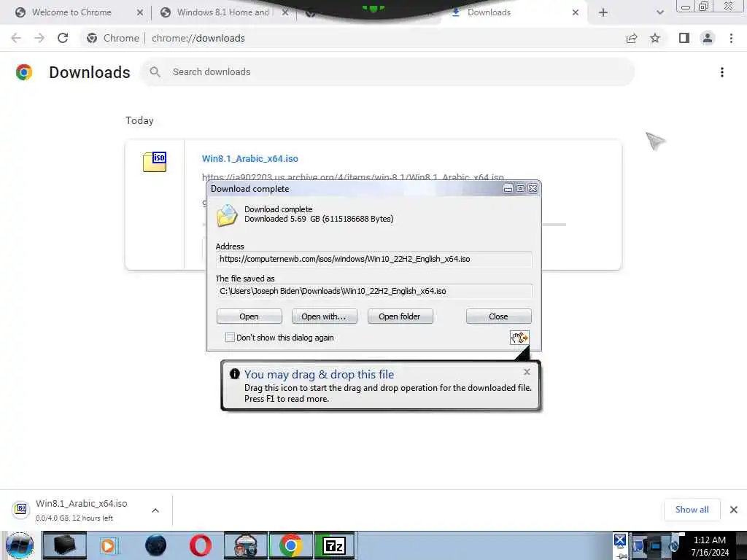Viewport: 747px width, 560px height.
Task: Click the magnifier icon in Search downloads
Action: (x=155, y=72)
